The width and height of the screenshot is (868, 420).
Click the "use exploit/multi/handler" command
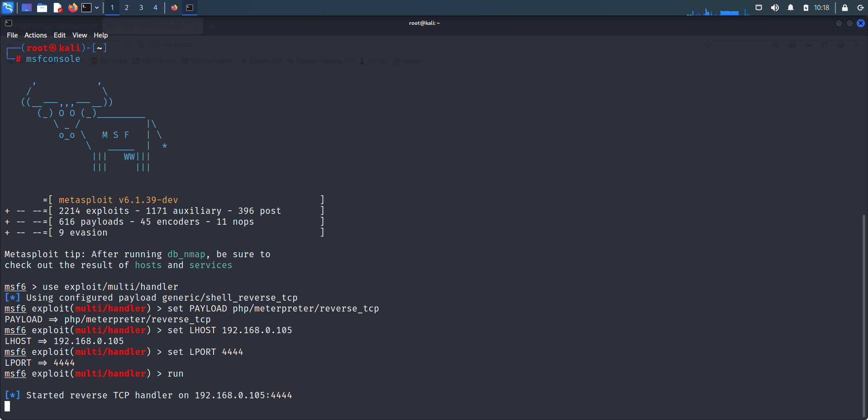(x=110, y=287)
